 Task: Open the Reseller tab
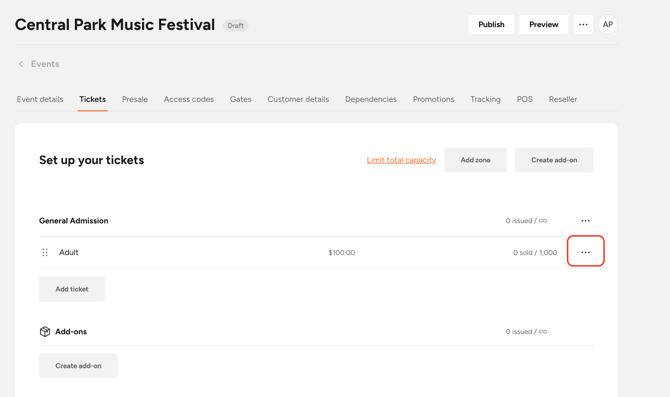[x=563, y=99]
